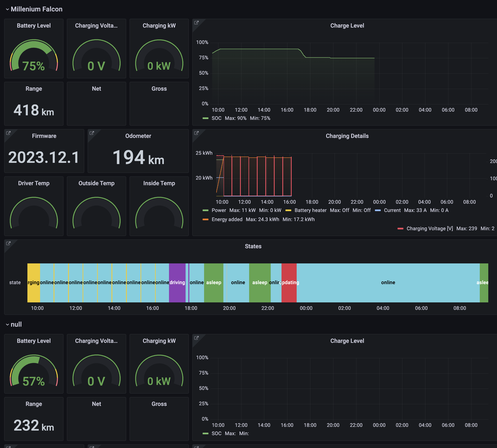Screen dimensions: 497x448
Task: Open the Driver Temp panel title menu
Action: coord(34,183)
